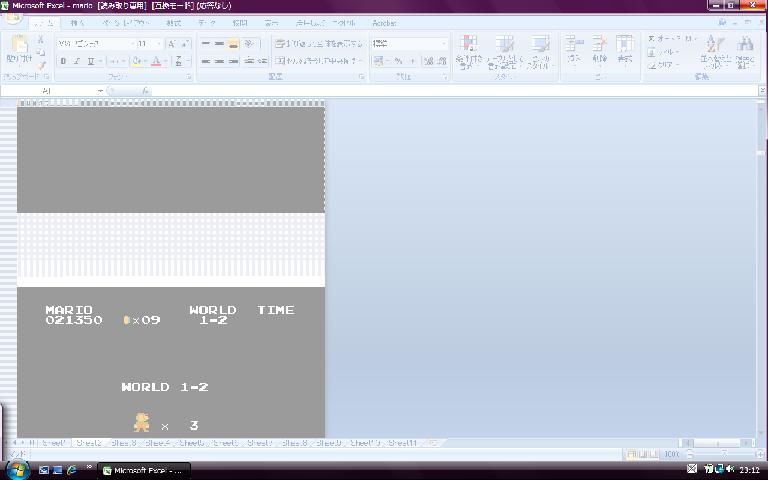This screenshot has width=768, height=480.
Task: Open Format as Table gallery
Action: click(x=504, y=52)
